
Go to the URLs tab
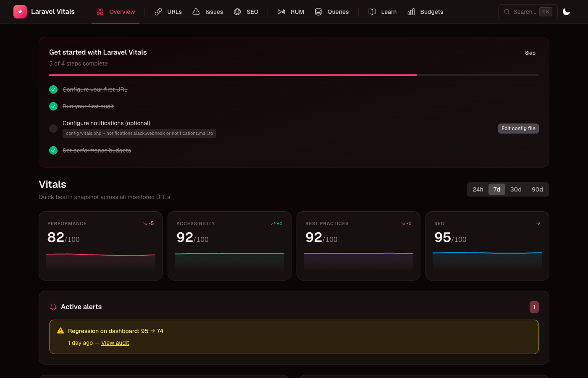click(168, 12)
